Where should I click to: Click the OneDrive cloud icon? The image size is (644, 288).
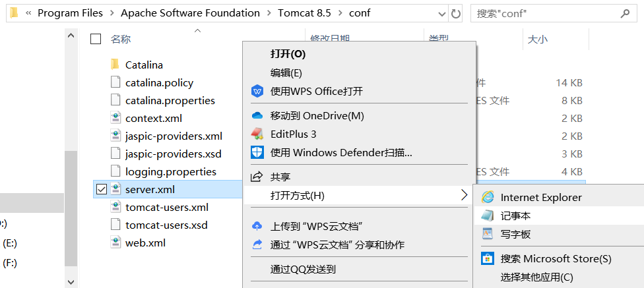257,116
